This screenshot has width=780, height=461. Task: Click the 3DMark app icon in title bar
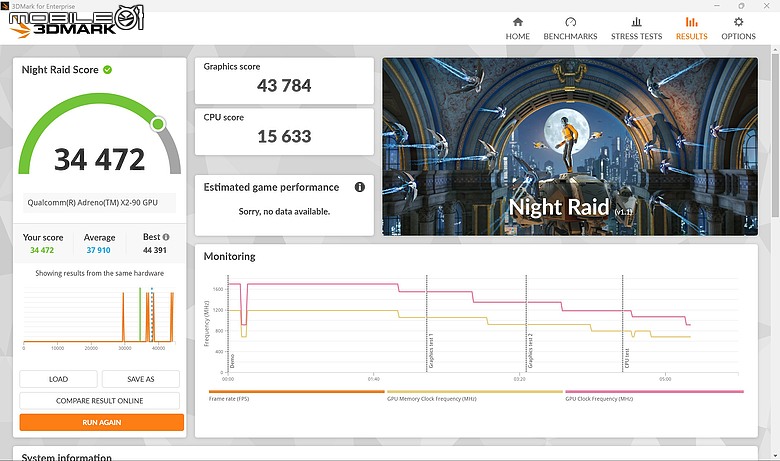[x=5, y=6]
